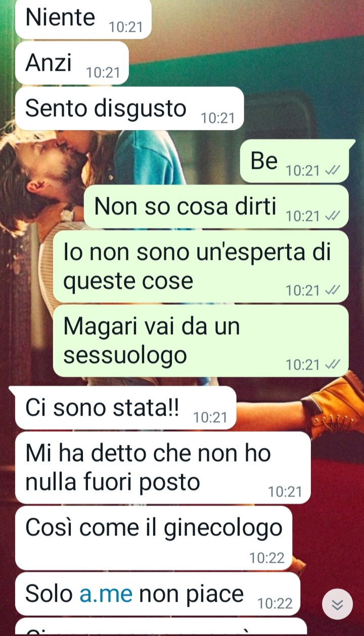Tap the "Non so cosa dirti" message
This screenshot has width=364, height=636.
pos(216,206)
